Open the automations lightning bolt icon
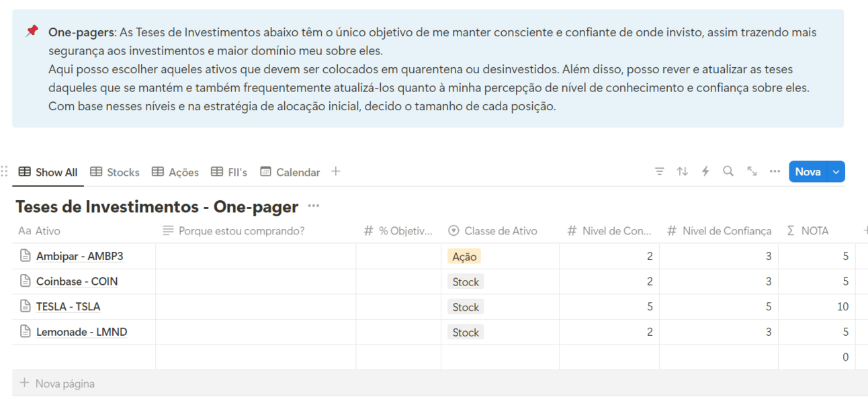 705,171
